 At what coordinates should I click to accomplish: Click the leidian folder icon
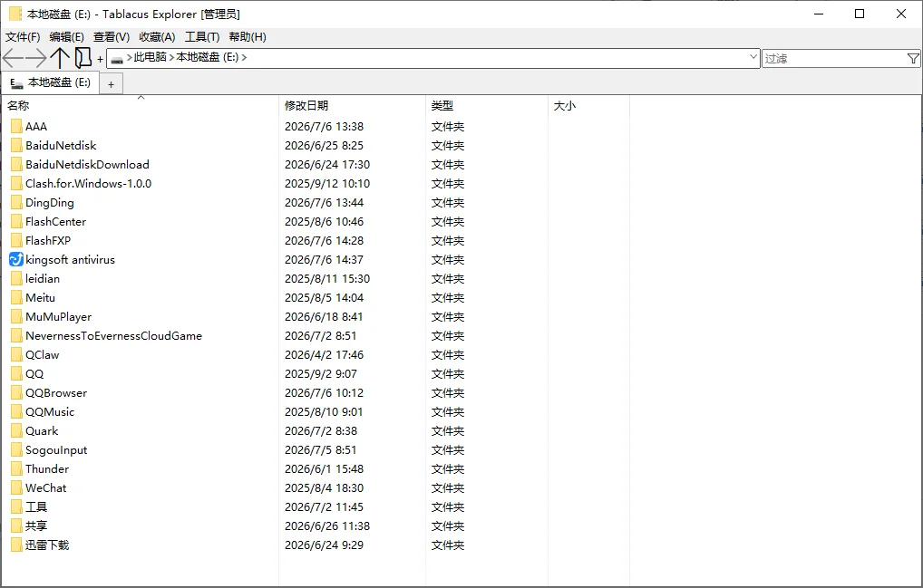coord(16,278)
